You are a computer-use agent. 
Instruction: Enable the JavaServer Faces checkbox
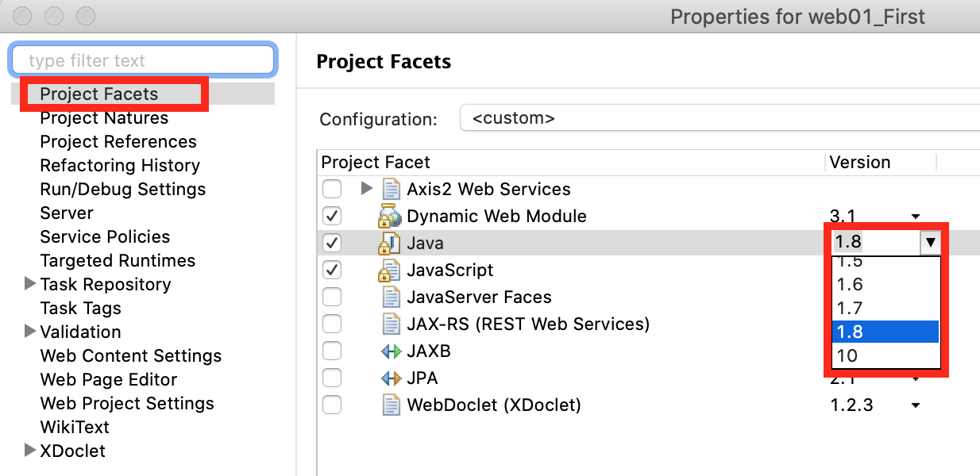[332, 297]
